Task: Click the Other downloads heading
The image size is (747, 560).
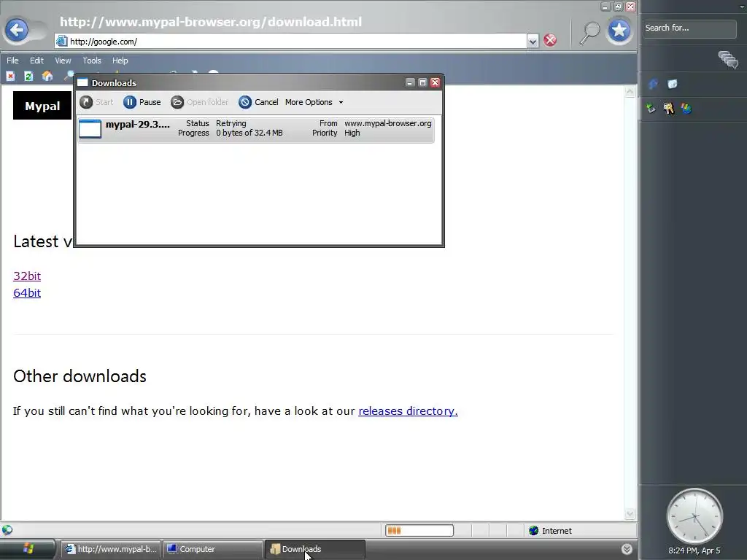Action: 80,376
